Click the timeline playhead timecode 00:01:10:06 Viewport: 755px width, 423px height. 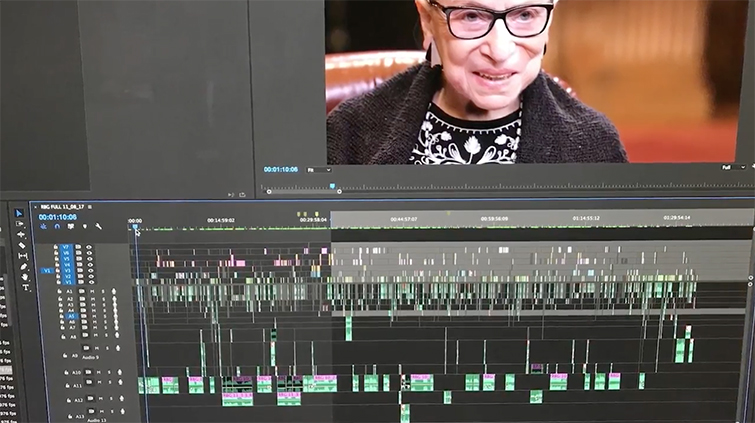58,217
